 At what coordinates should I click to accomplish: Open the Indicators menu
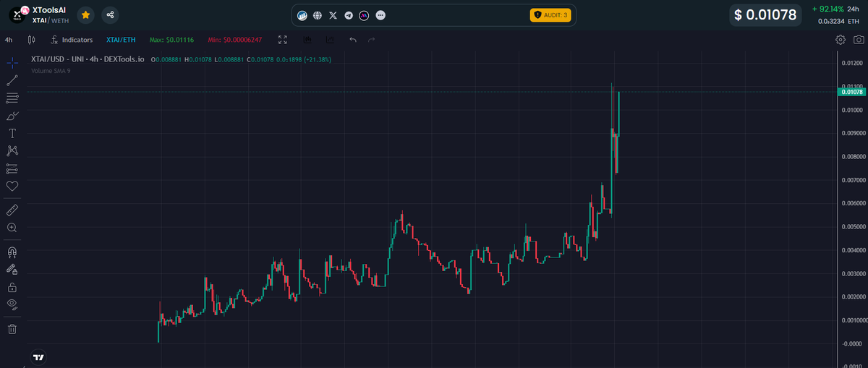tap(72, 40)
